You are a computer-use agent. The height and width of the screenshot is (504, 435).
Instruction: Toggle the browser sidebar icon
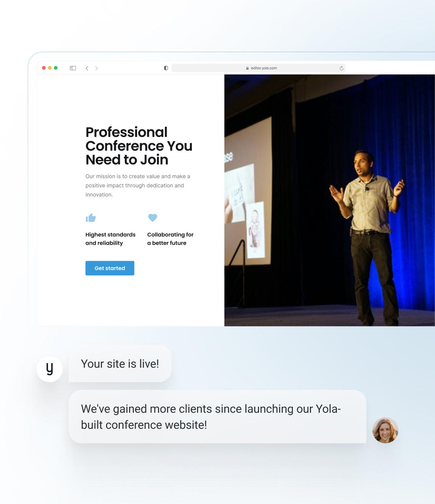click(x=73, y=68)
